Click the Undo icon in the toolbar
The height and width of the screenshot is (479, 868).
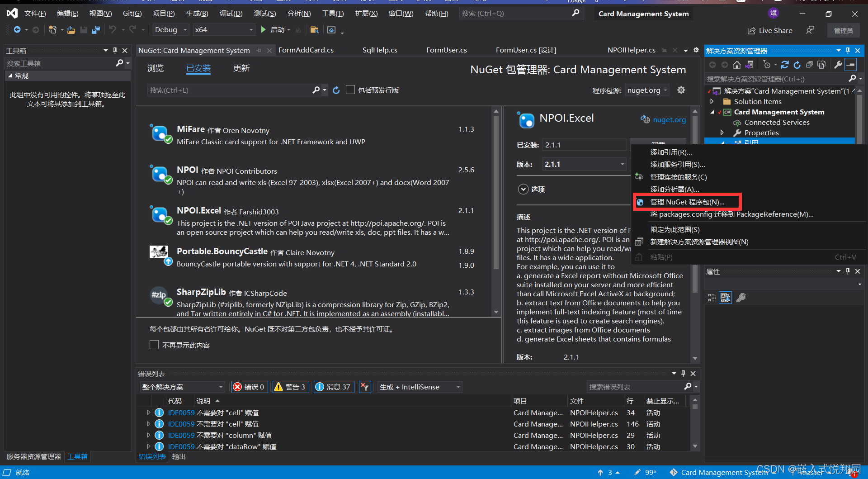coord(112,29)
